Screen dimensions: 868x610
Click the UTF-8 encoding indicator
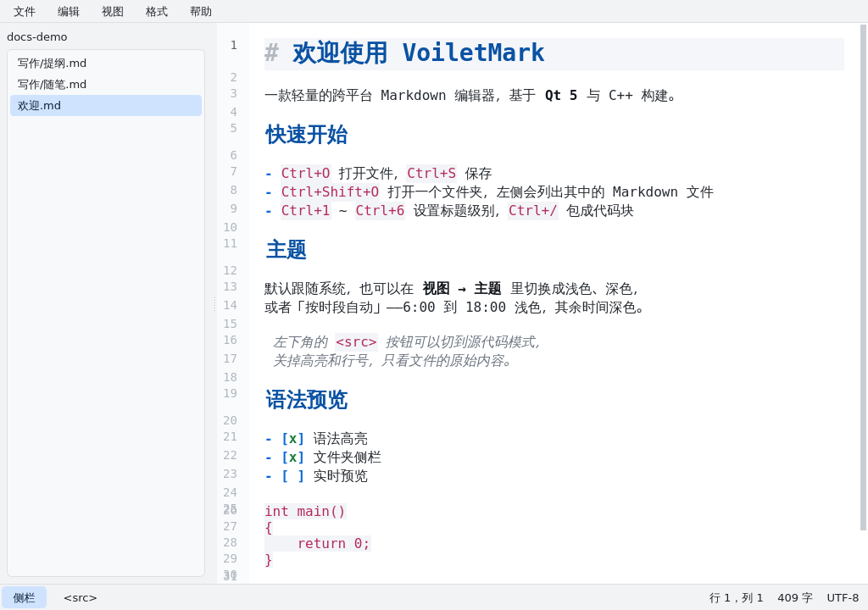(x=843, y=598)
